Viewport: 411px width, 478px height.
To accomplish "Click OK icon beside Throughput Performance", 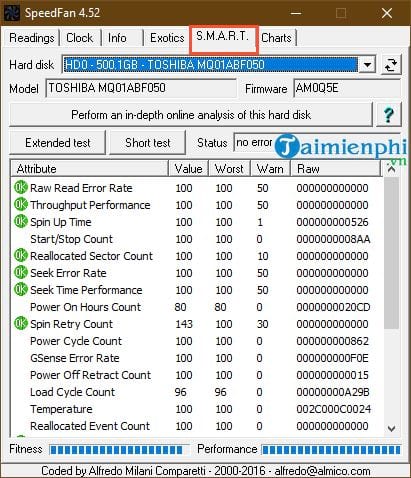I will point(21,205).
